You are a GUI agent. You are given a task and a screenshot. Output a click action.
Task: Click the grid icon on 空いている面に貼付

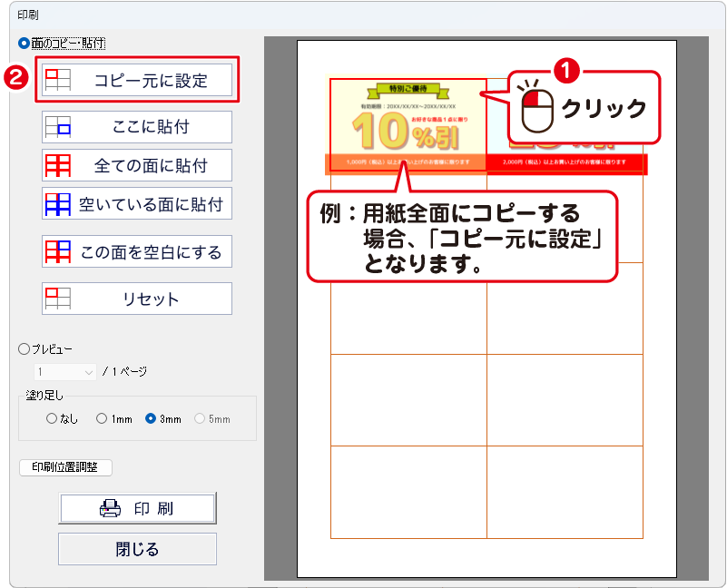(57, 204)
